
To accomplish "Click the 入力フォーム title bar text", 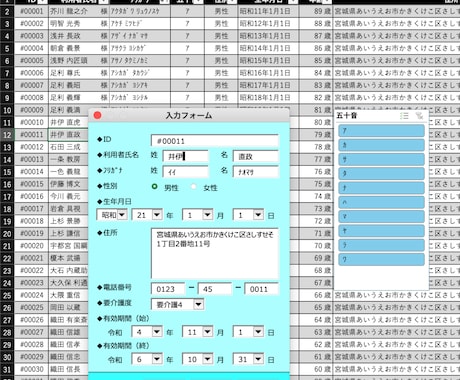I will pos(189,115).
